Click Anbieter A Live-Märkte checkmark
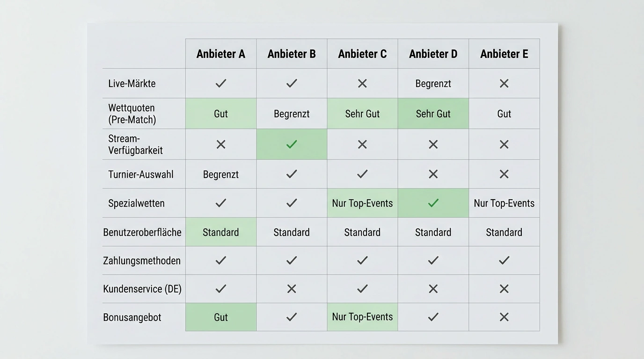The height and width of the screenshot is (359, 644). [221, 83]
